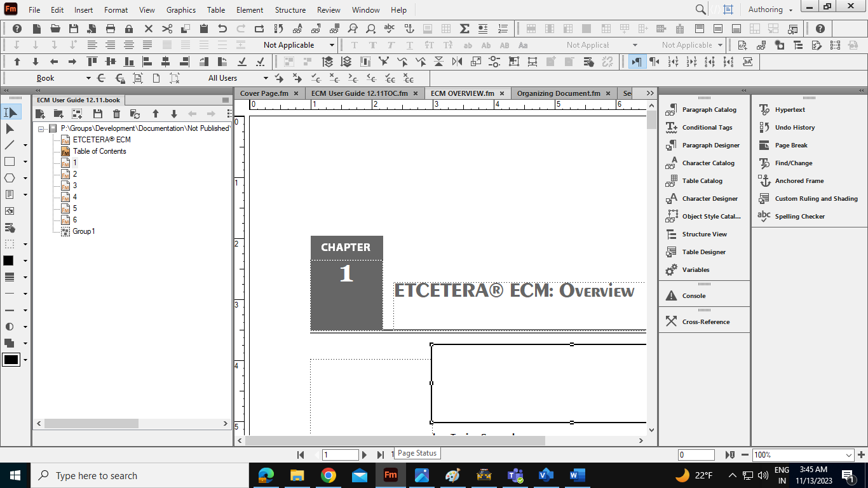Click the Save icon in the main toolbar
Screen dimensions: 868x488
coord(74,29)
